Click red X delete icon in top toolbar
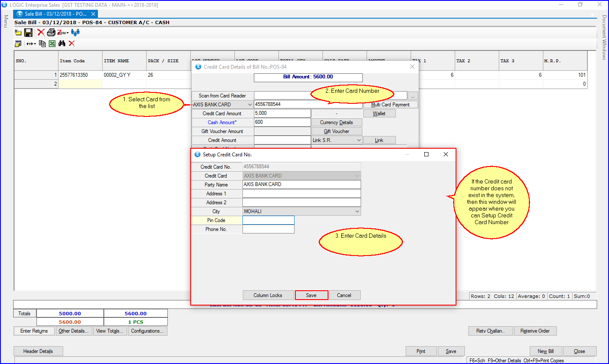The width and height of the screenshot is (609, 364). tap(41, 32)
